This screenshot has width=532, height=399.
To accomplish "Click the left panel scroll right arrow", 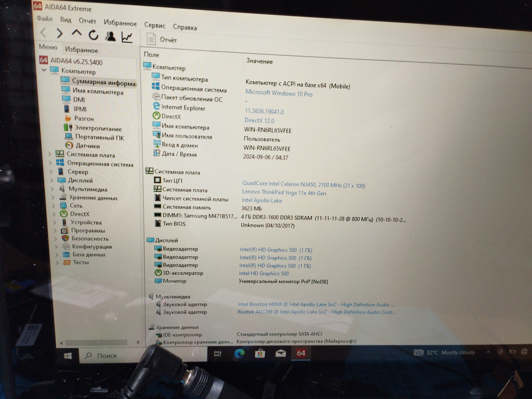I will [x=138, y=342].
